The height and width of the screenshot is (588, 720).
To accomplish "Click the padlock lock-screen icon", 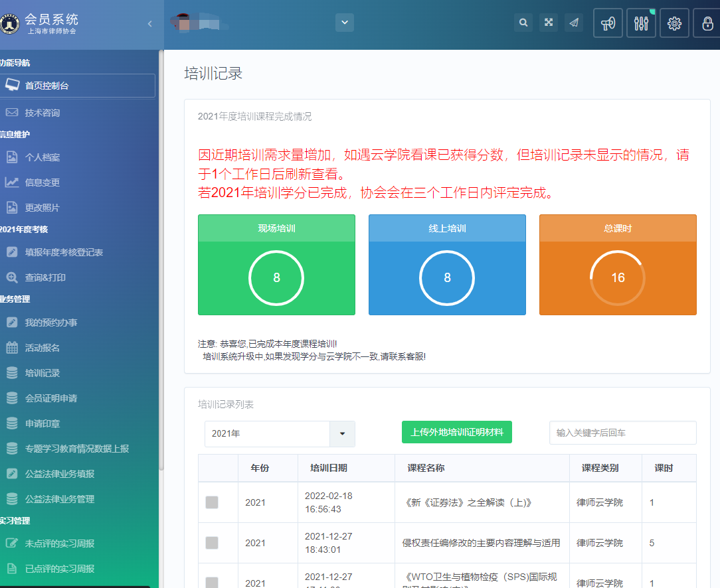I will 707,23.
